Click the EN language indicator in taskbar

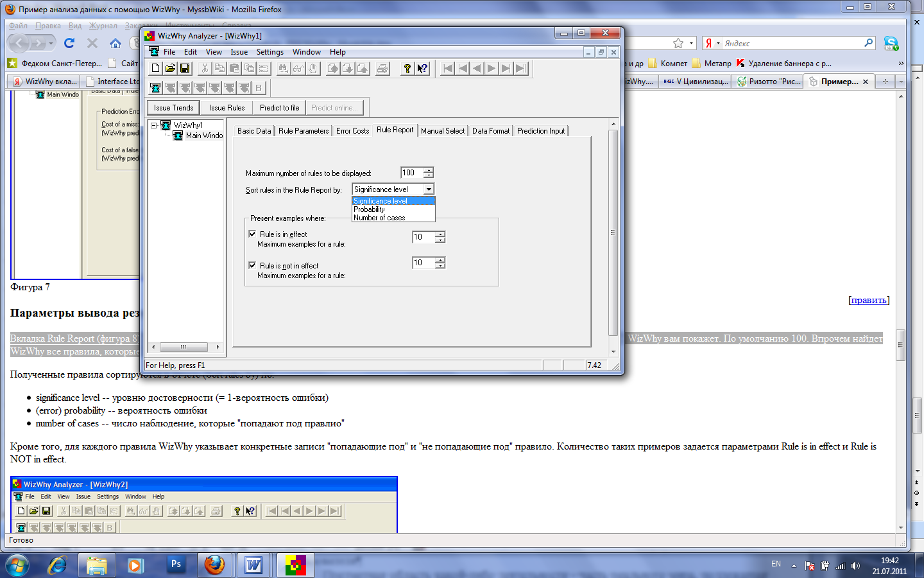pyautogui.click(x=776, y=564)
